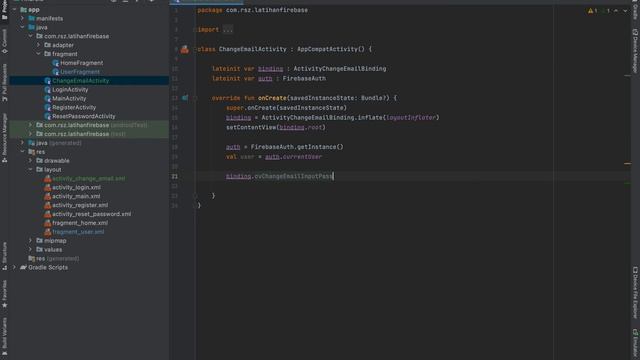Open the Favorites tool window
The image size is (640, 360).
coord(4,294)
